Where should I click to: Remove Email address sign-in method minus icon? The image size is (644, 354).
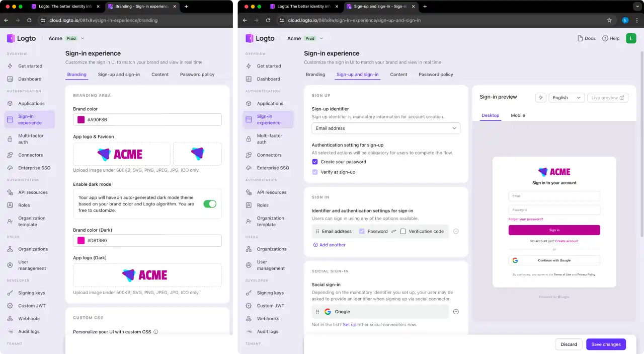456,231
